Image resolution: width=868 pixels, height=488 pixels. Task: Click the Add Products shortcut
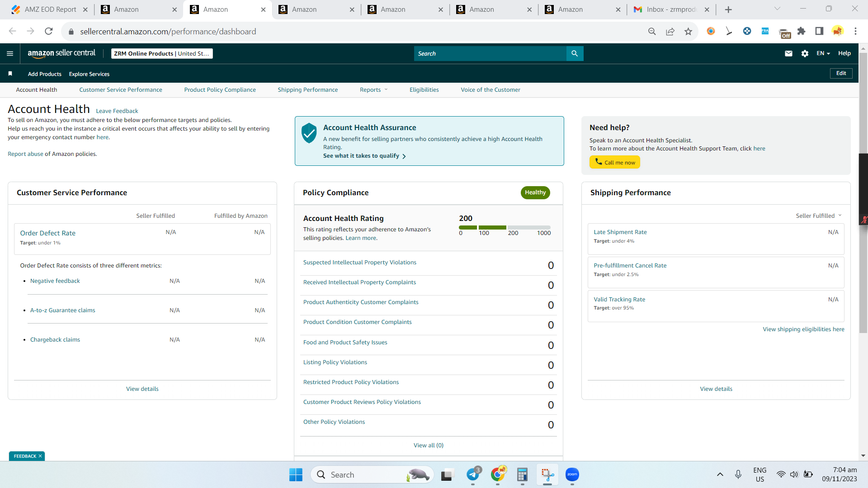click(x=45, y=74)
